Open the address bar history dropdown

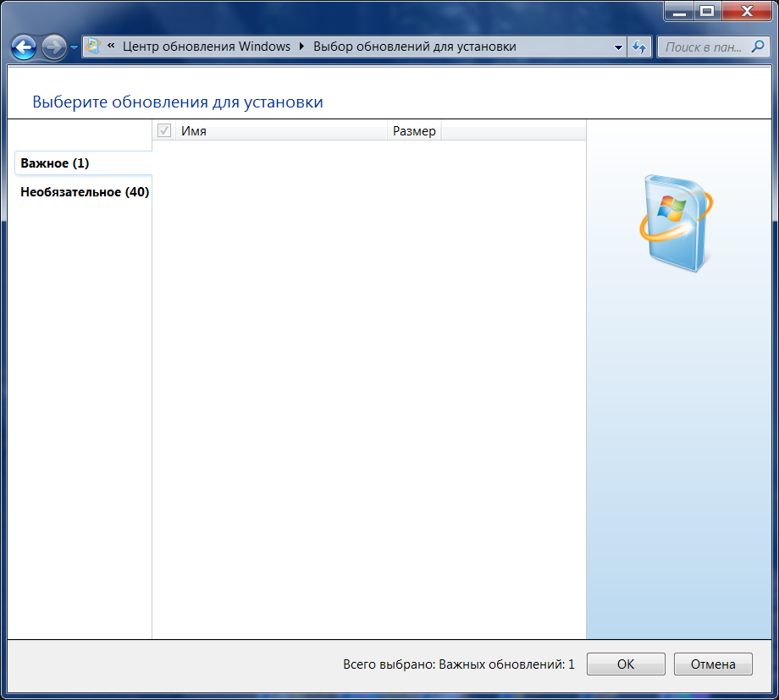pyautogui.click(x=618, y=47)
